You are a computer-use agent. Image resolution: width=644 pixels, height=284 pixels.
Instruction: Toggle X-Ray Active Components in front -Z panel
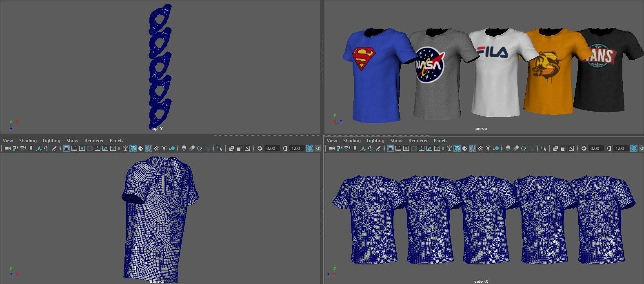tap(240, 148)
